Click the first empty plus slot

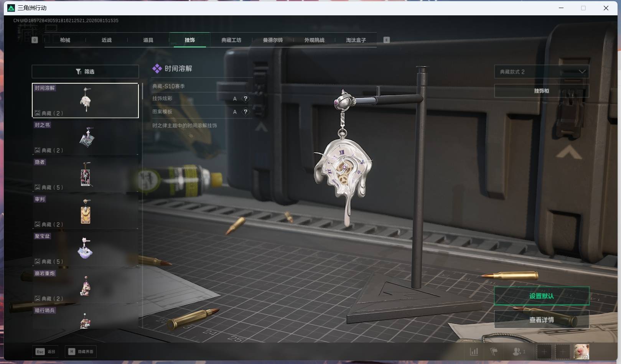tap(544, 351)
